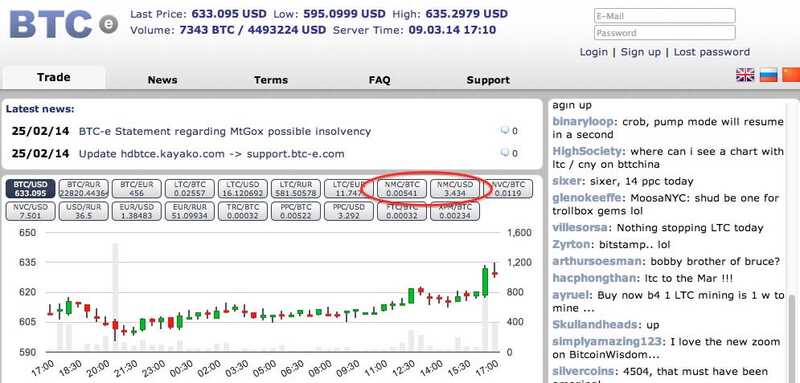
Task: Open the Support tab
Action: [x=488, y=80]
